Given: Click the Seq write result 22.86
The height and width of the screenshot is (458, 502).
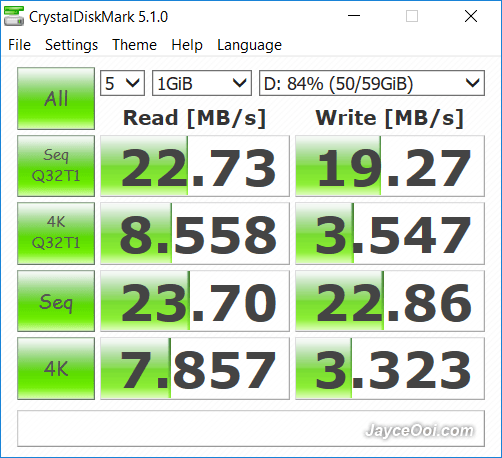Looking at the screenshot, I should point(390,301).
